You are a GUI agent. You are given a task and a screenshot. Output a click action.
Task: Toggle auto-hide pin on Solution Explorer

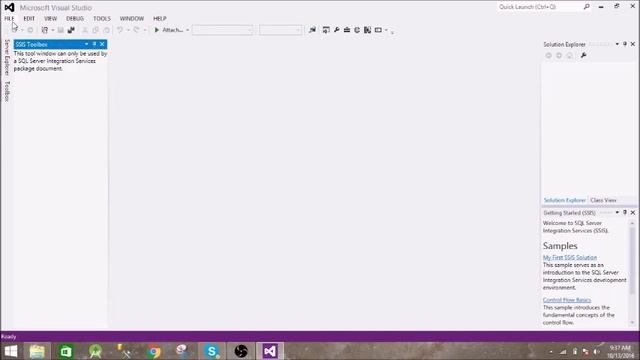[x=625, y=44]
